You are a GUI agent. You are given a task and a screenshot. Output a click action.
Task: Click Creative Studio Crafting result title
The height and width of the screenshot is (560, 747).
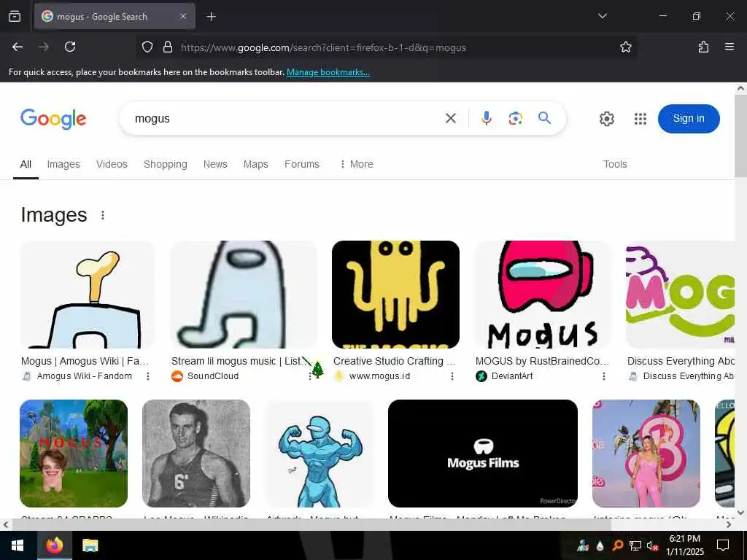pyautogui.click(x=395, y=361)
